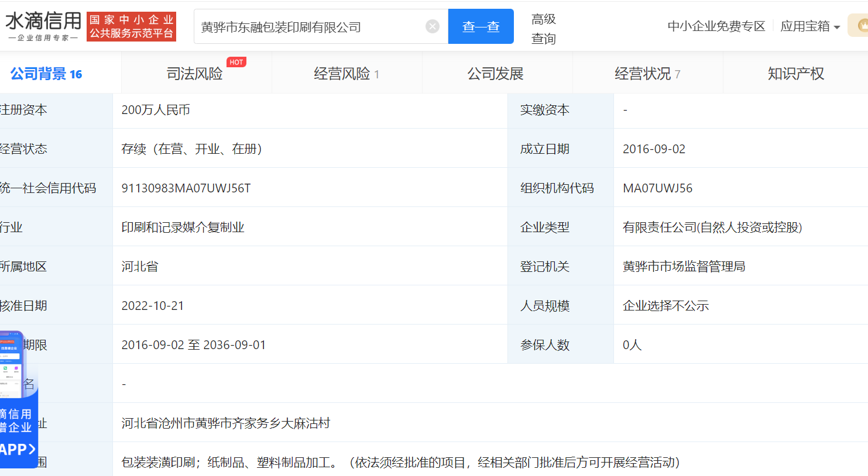Open the 中小企业免费专区 link
Image resolution: width=868 pixels, height=476 pixels.
click(x=716, y=26)
